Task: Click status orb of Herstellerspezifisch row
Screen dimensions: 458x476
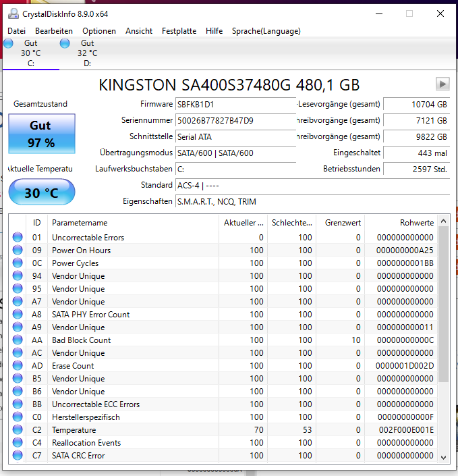Action: (18, 417)
